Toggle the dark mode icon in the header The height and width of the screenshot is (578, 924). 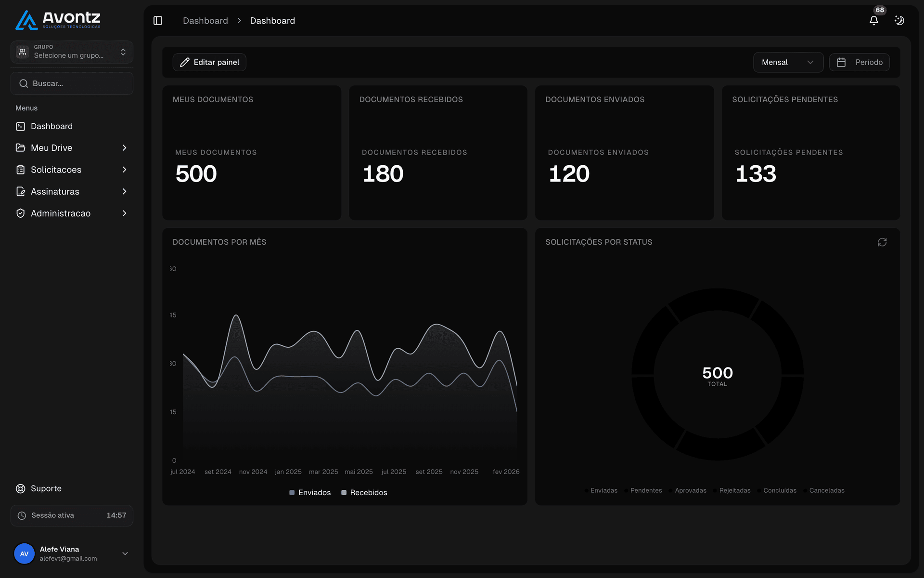(x=899, y=20)
